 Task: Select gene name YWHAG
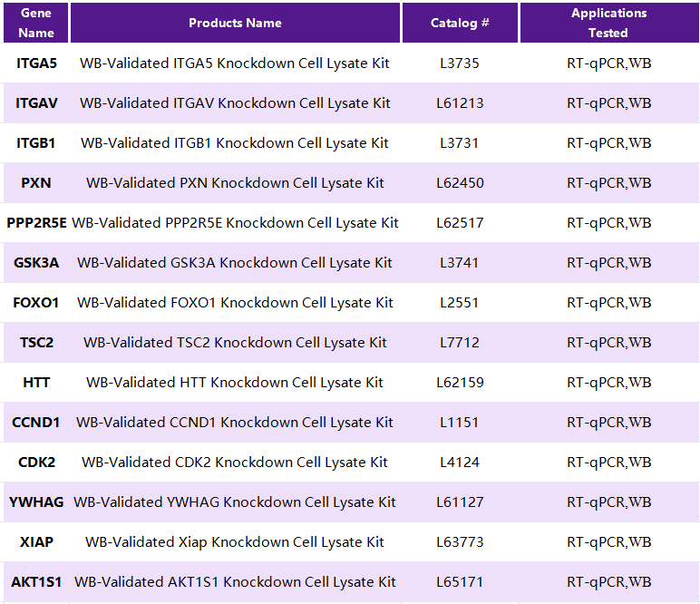(36, 502)
